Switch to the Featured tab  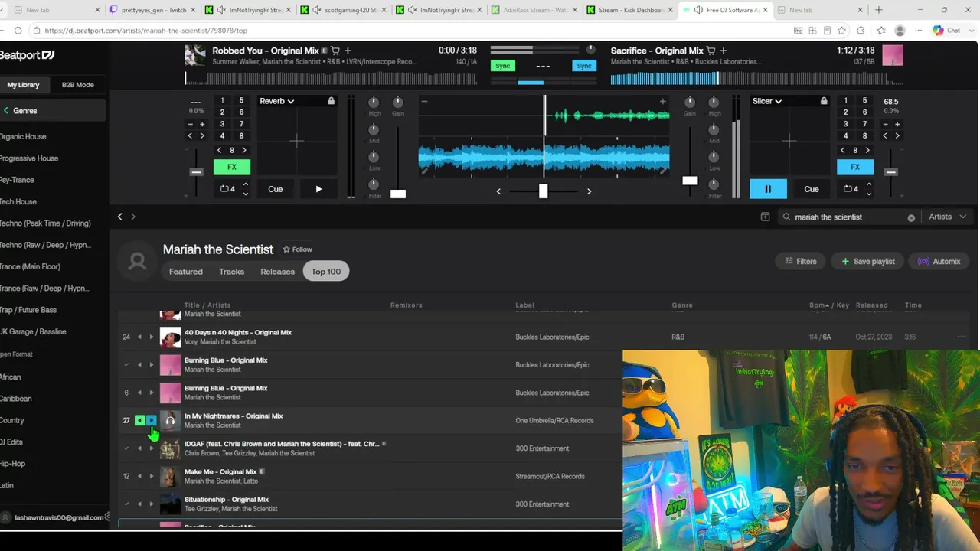[x=186, y=272]
